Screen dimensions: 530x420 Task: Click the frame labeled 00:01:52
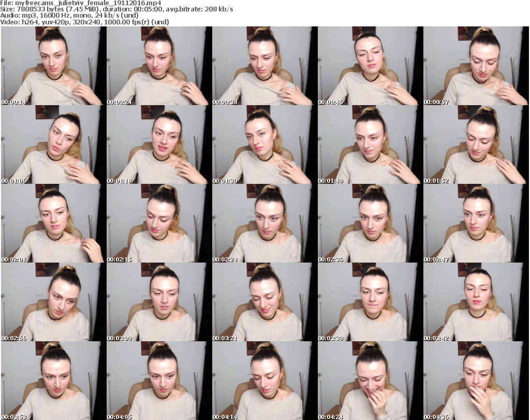(476, 144)
